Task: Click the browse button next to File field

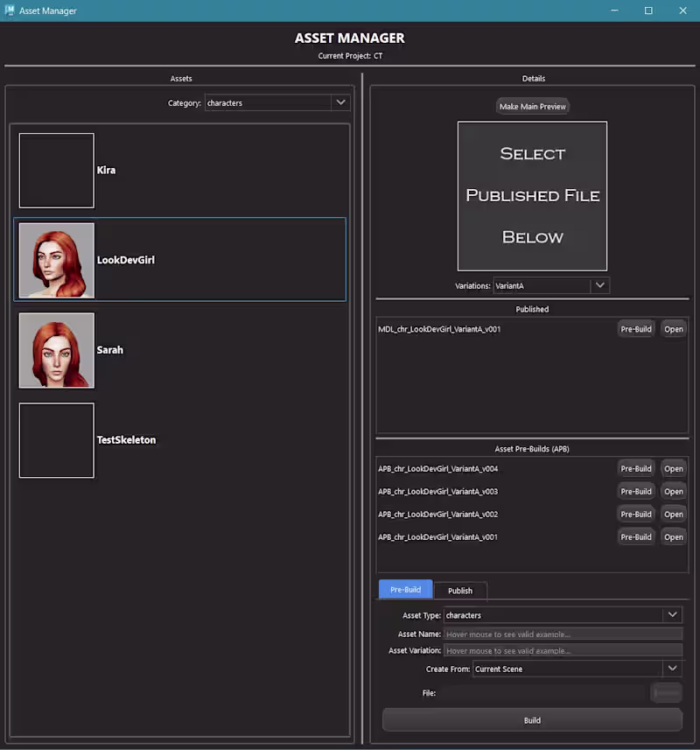Action: (666, 692)
